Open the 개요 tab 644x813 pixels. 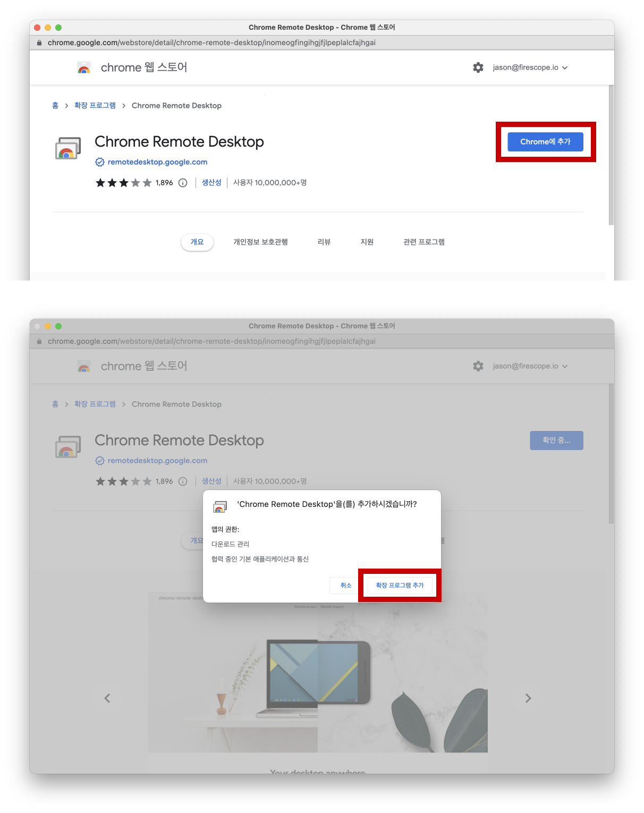(197, 242)
